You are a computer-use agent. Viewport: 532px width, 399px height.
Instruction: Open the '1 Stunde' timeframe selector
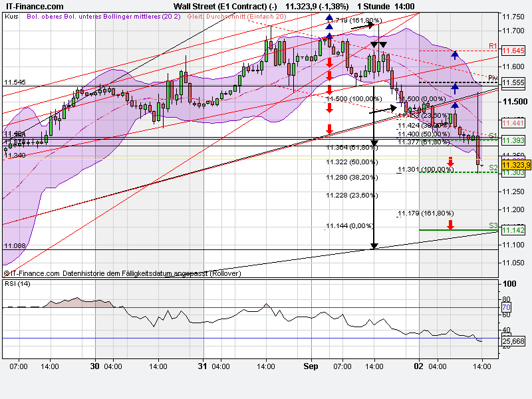[370, 5]
